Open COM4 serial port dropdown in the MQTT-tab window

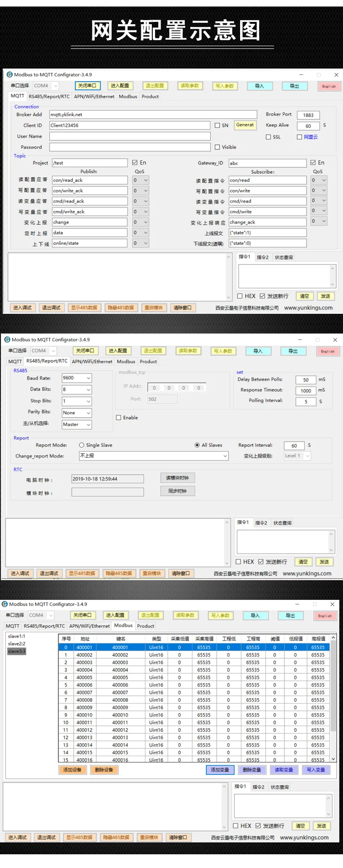[46, 86]
